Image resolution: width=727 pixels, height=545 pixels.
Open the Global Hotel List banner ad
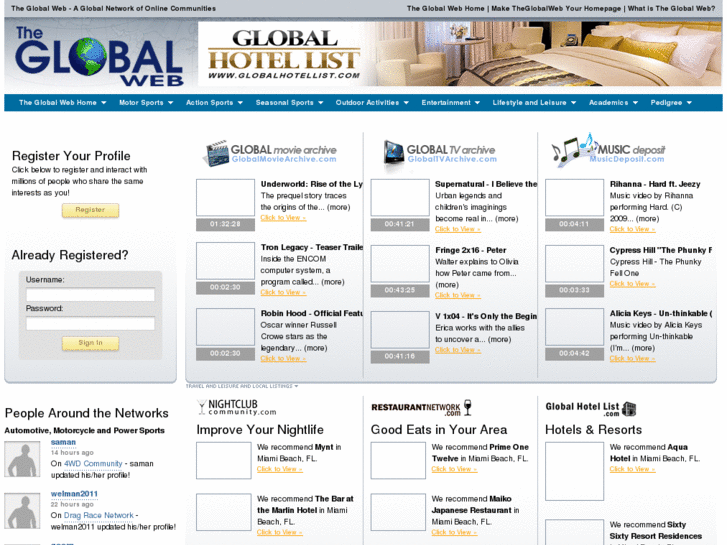click(460, 54)
